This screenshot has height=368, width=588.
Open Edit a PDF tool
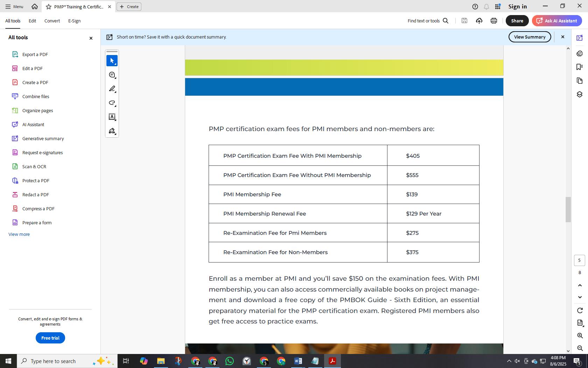coord(32,68)
